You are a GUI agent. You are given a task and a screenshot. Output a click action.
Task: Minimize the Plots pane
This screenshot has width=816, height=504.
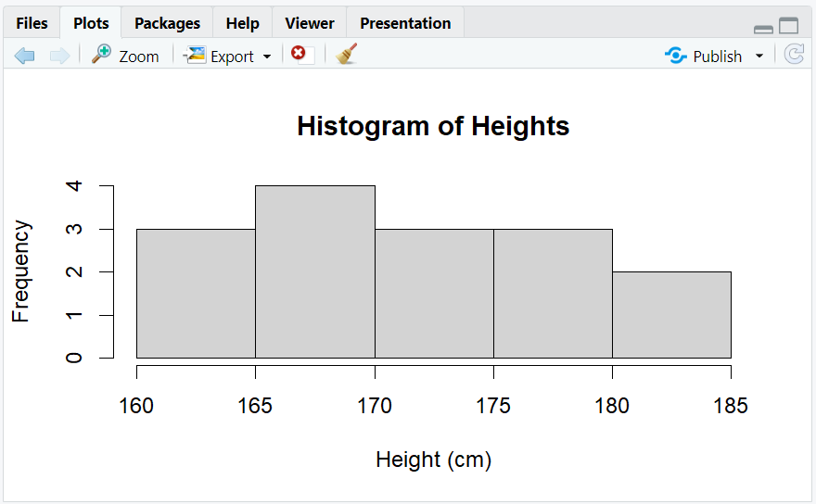click(763, 29)
